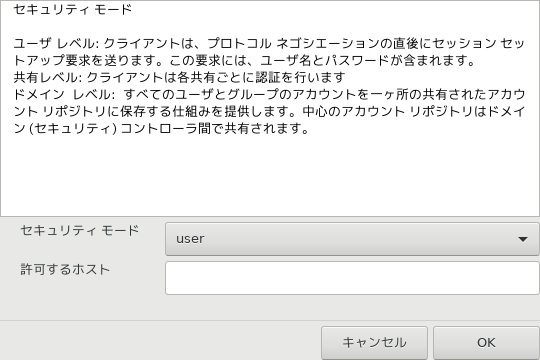Click the last line mentioning コントローラ間で共有されます
540x360 pixels.
[x=161, y=128]
